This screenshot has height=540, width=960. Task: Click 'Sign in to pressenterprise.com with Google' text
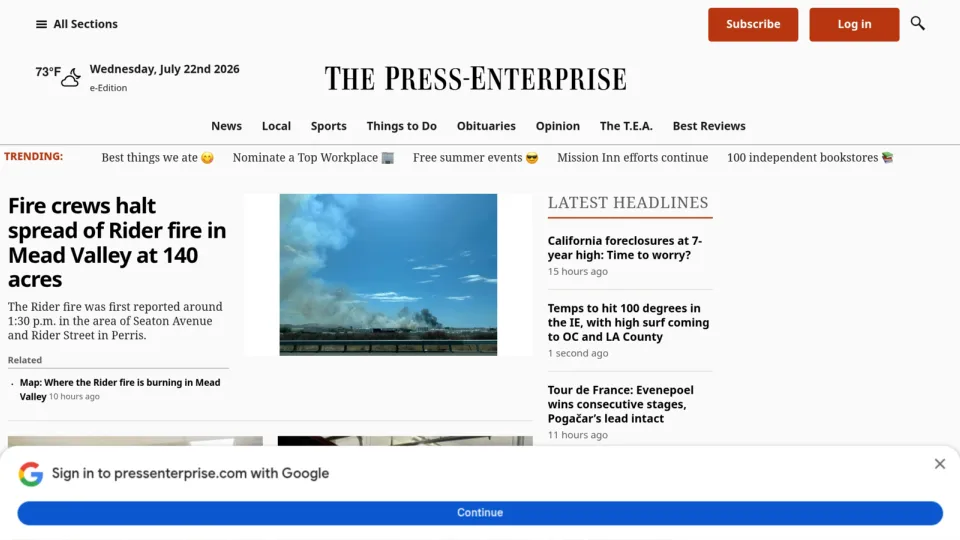[x=190, y=473]
